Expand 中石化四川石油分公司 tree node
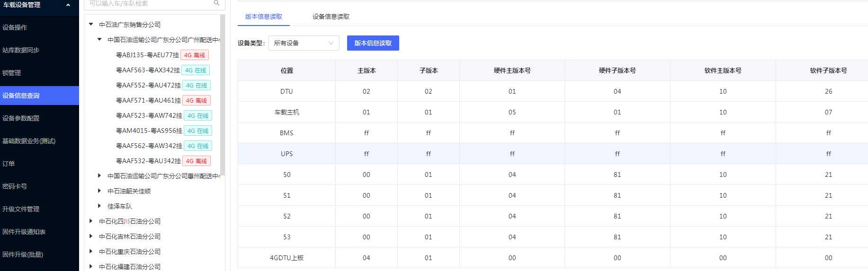The height and width of the screenshot is (271, 868). pos(91,221)
